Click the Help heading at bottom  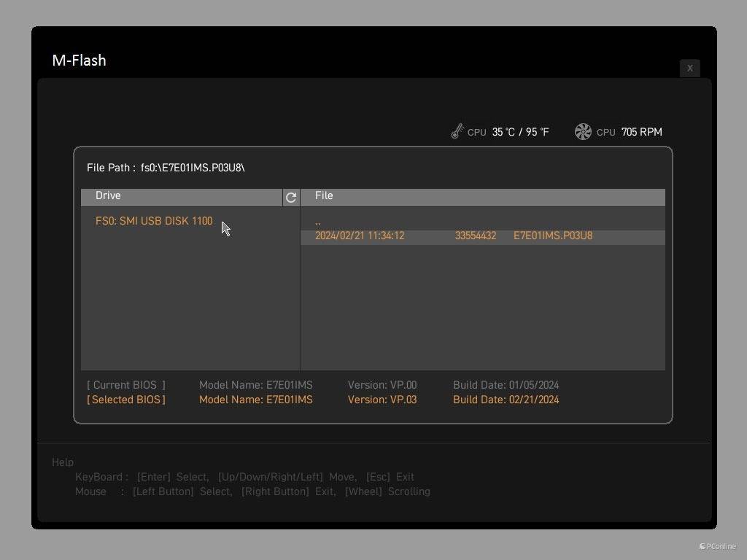(63, 462)
